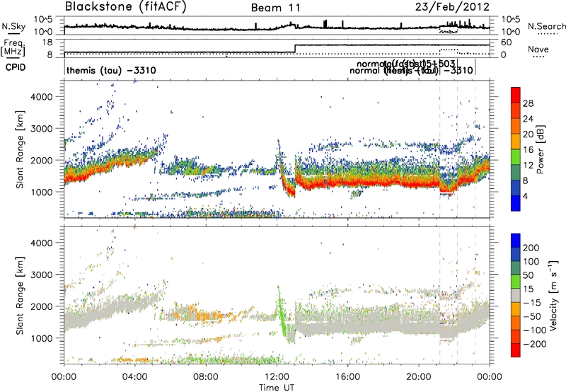Click the "Velocity [m s-1]" colorbar label

[553, 295]
